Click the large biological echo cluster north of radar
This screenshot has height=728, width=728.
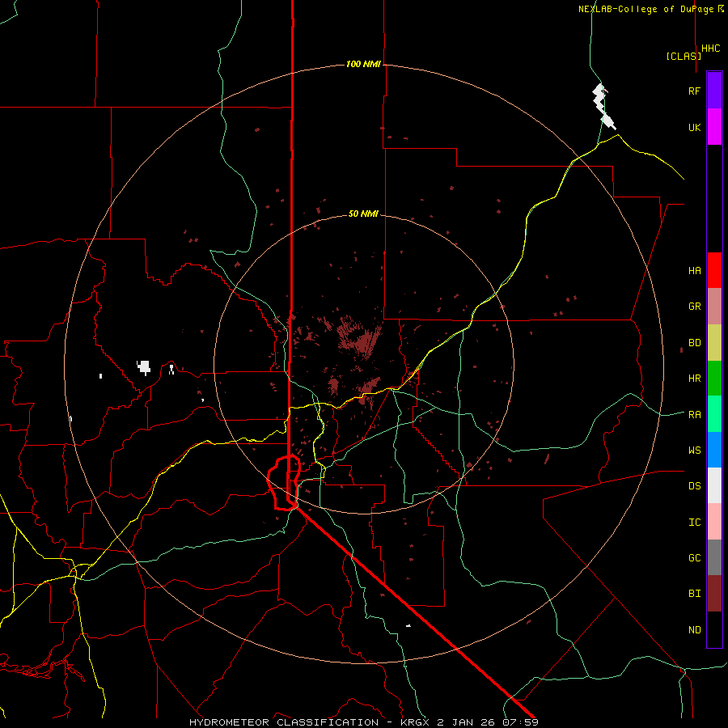coord(358,335)
